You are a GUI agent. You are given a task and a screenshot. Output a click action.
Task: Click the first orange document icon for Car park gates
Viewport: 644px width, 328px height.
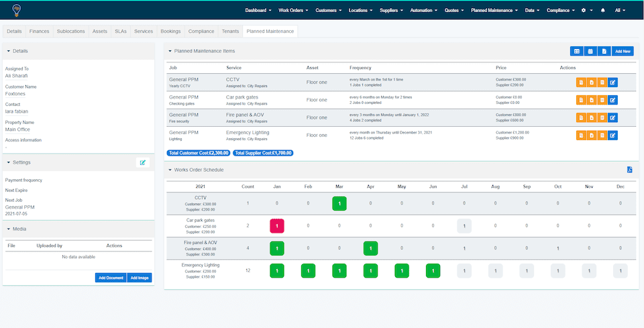tap(581, 100)
